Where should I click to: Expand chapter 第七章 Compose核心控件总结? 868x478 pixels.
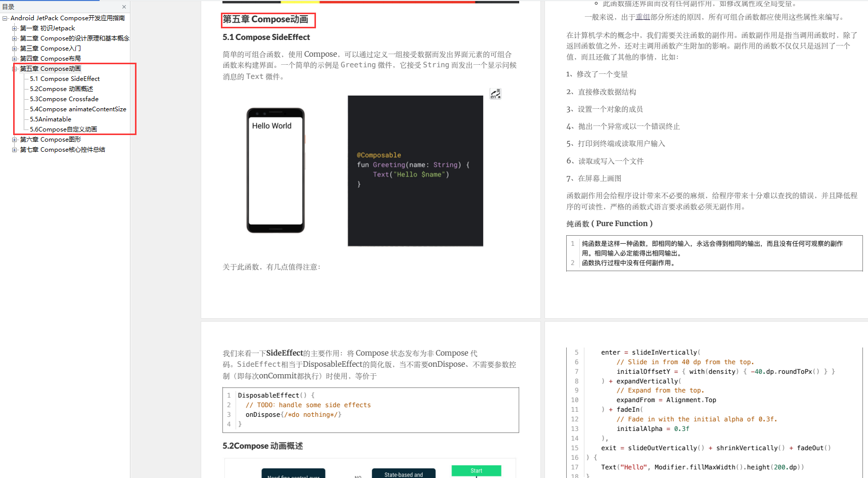pyautogui.click(x=14, y=149)
